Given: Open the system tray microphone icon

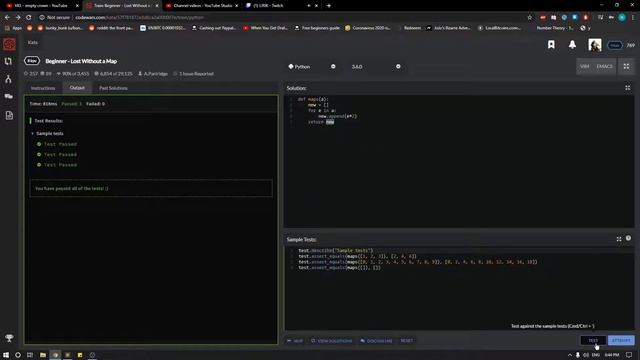Looking at the screenshot, I should pyautogui.click(x=578, y=355).
